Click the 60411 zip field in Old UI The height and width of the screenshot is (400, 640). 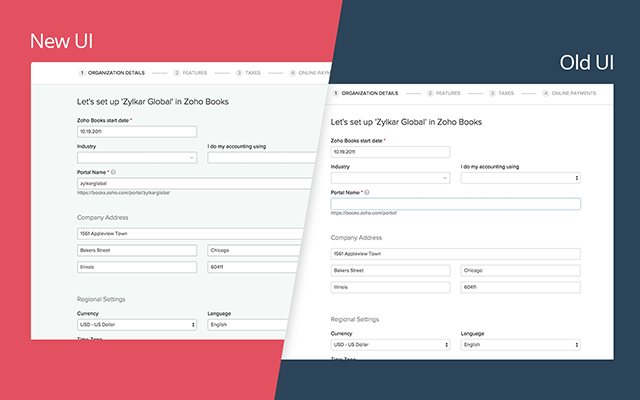click(x=521, y=287)
